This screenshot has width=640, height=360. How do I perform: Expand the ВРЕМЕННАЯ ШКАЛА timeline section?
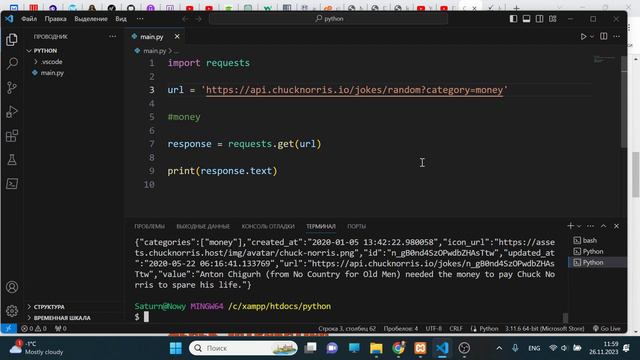62,318
